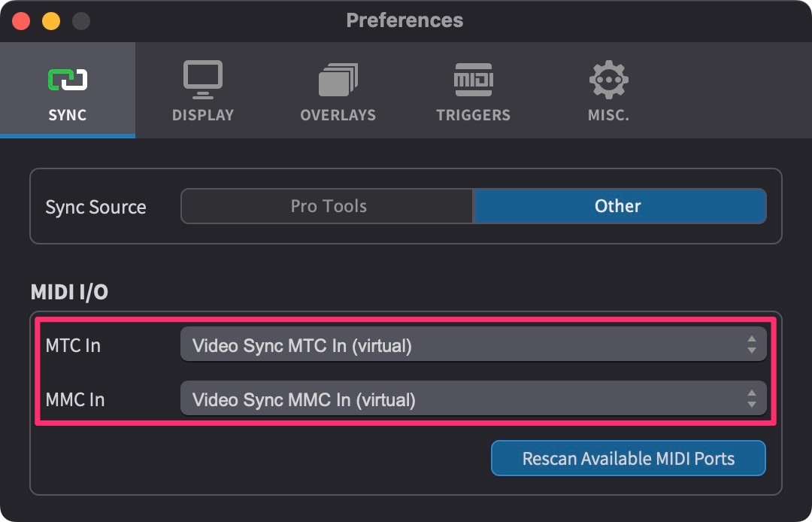Open the Sync chain-link icon
The width and height of the screenshot is (812, 522).
click(68, 80)
